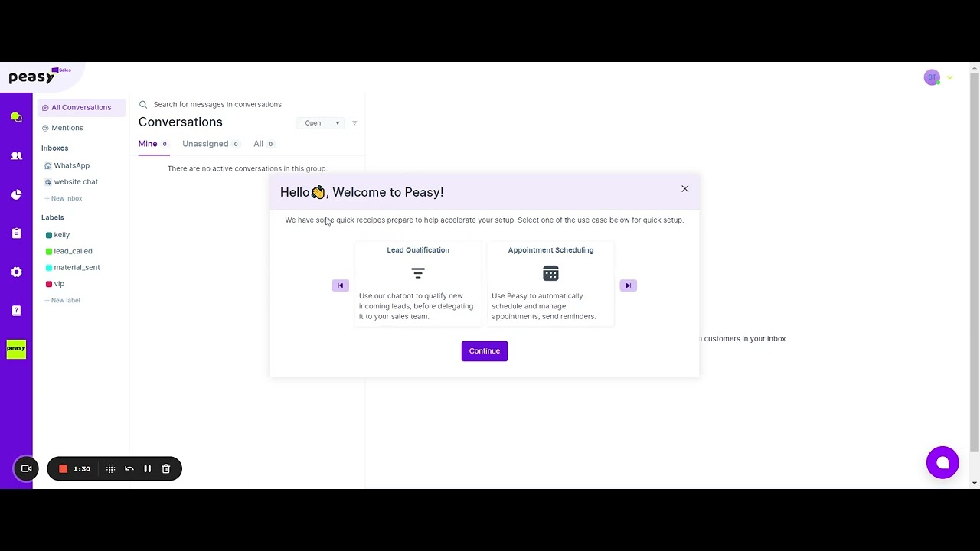
Task: Open the conversation filter icon
Action: click(x=354, y=123)
